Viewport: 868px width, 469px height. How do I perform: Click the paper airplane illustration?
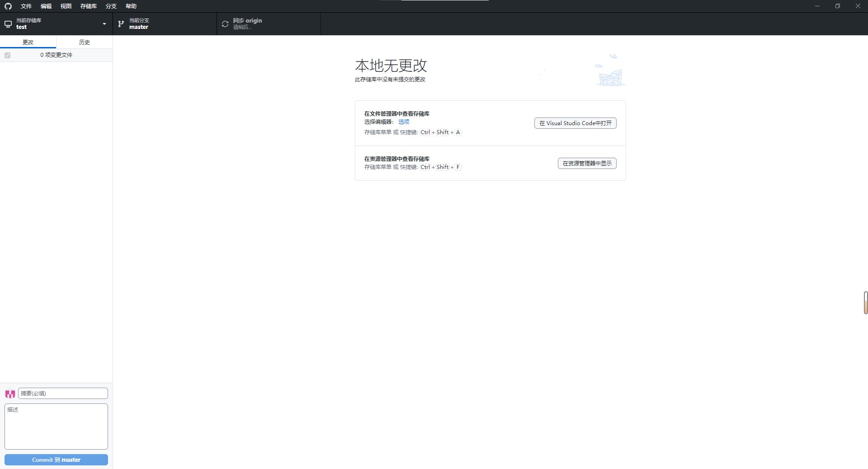pos(613,56)
